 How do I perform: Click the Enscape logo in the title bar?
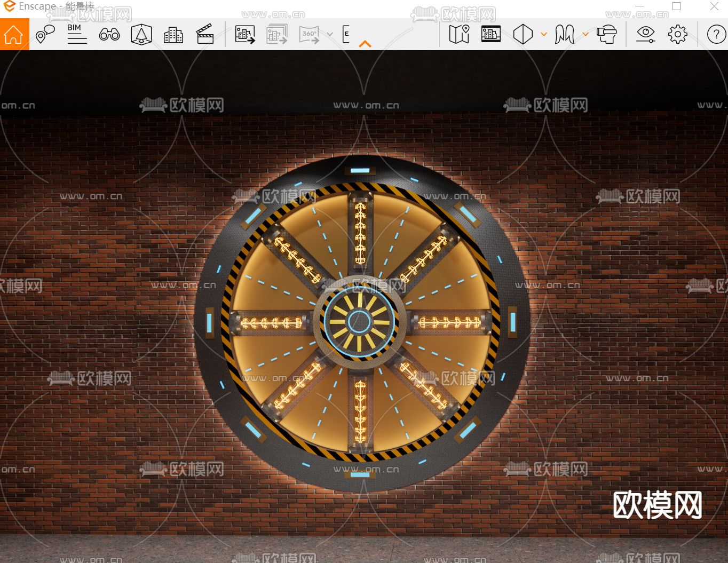click(x=9, y=6)
